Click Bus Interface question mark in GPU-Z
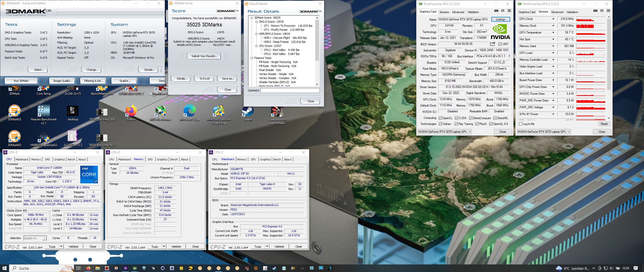 tap(509, 56)
